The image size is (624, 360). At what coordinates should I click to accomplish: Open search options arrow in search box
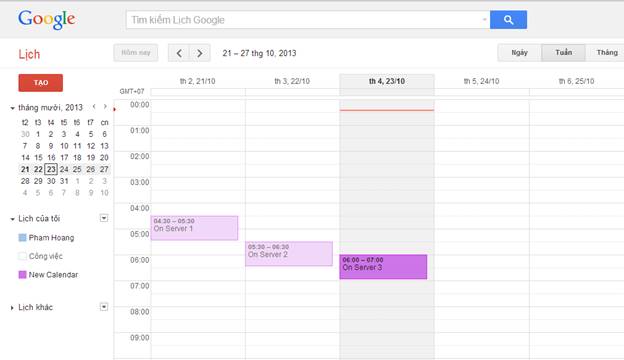pos(484,19)
